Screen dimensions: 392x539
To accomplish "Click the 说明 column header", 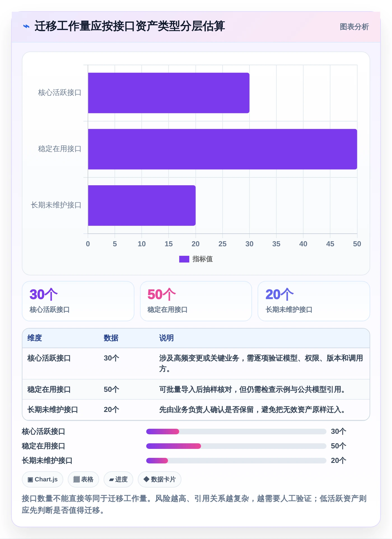I will [x=167, y=338].
